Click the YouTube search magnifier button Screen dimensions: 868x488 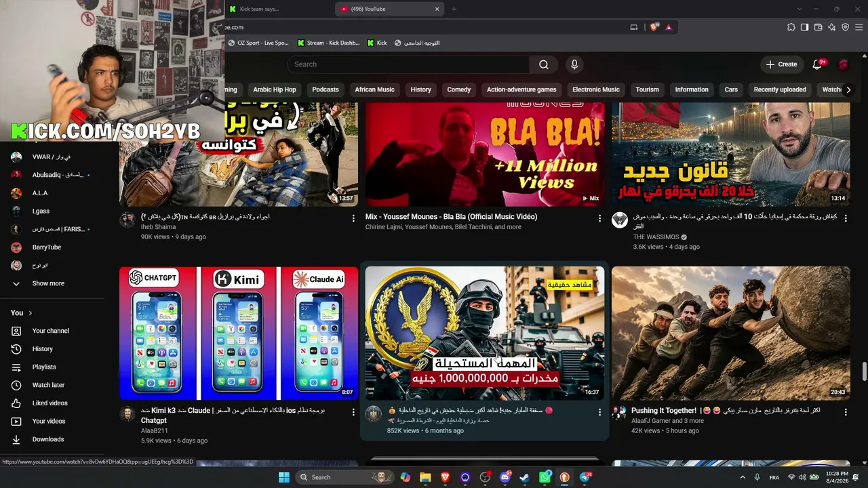pyautogui.click(x=544, y=64)
